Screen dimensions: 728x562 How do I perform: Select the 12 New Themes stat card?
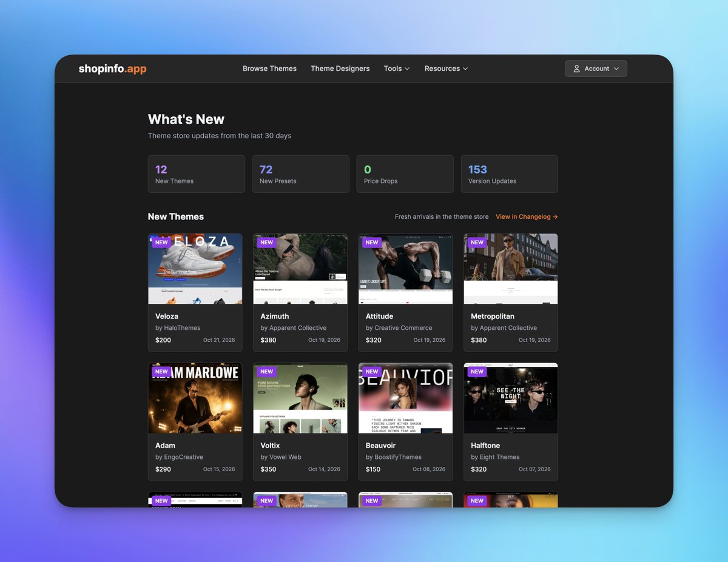[197, 174]
